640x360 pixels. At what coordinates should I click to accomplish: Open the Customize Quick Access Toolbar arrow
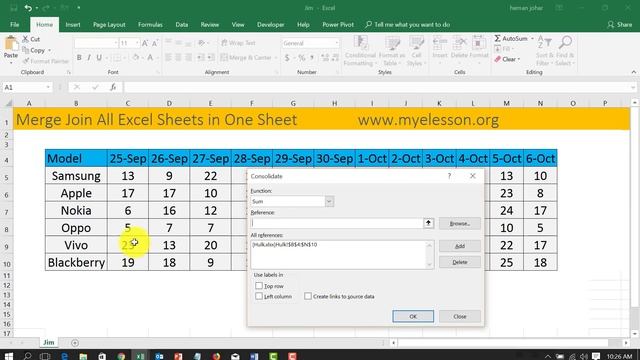78,8
